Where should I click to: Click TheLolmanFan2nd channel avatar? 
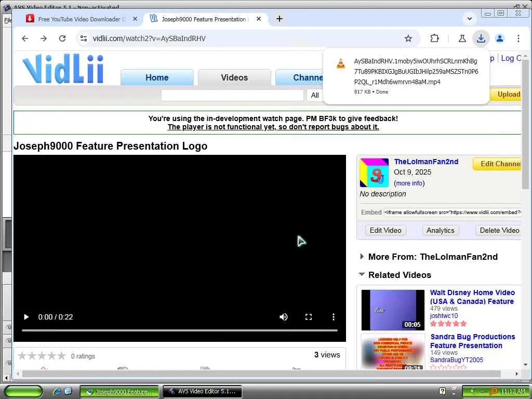374,172
